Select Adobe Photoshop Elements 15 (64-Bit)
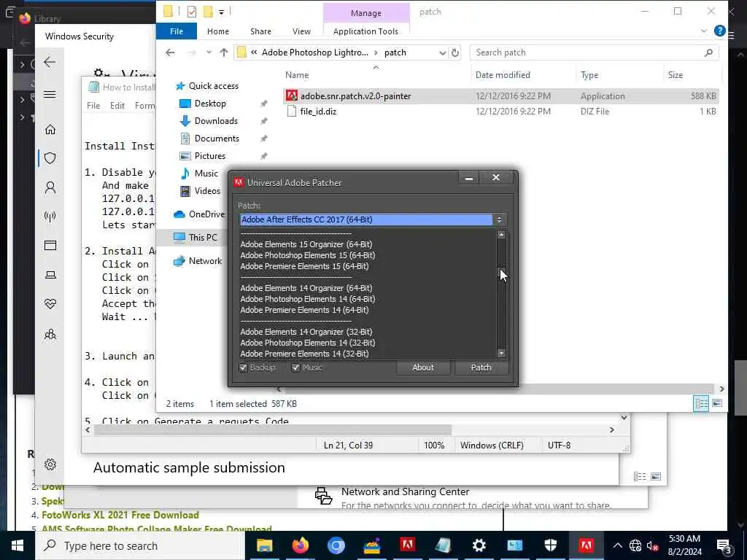747x560 pixels. (307, 255)
